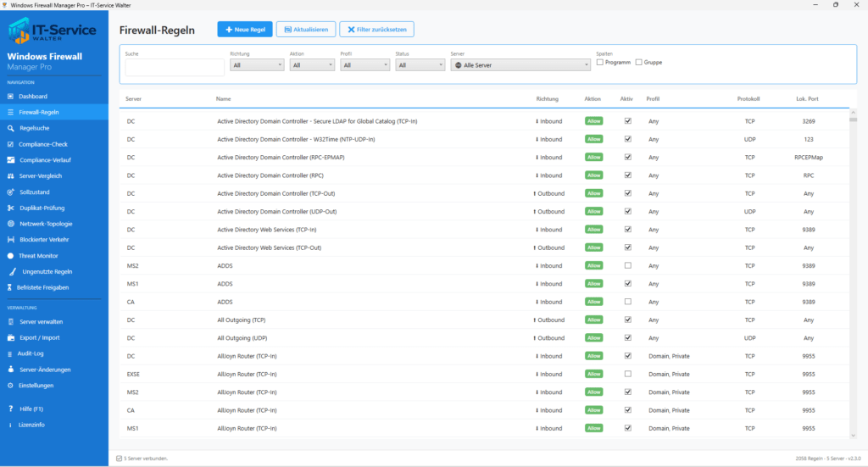Click the Compliance-Check icon
This screenshot has height=467, width=868.
[x=10, y=144]
